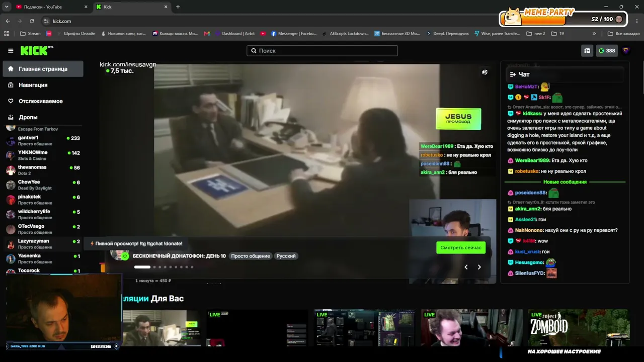The height and width of the screenshot is (362, 644).
Task: Click the Смотреть сейчас button
Action: tap(461, 248)
